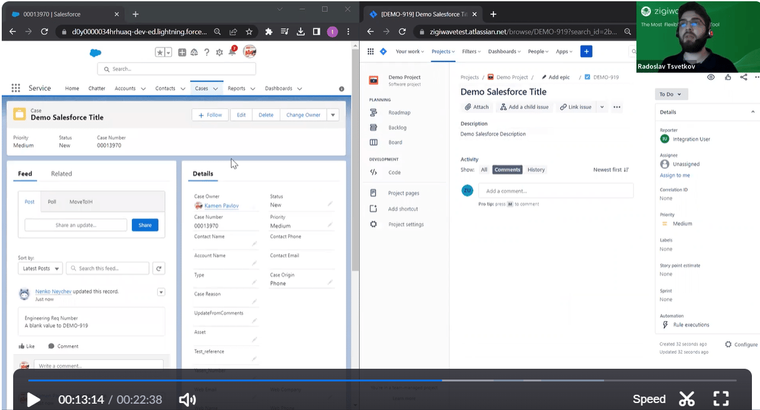Enter fullscreen with the fullscreen icon
760x410 pixels.
click(721, 399)
